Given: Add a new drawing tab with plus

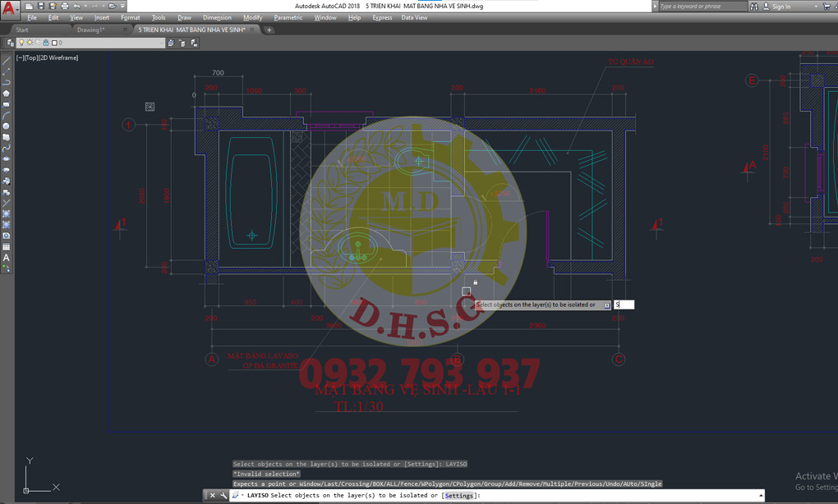Looking at the screenshot, I should coord(269,30).
